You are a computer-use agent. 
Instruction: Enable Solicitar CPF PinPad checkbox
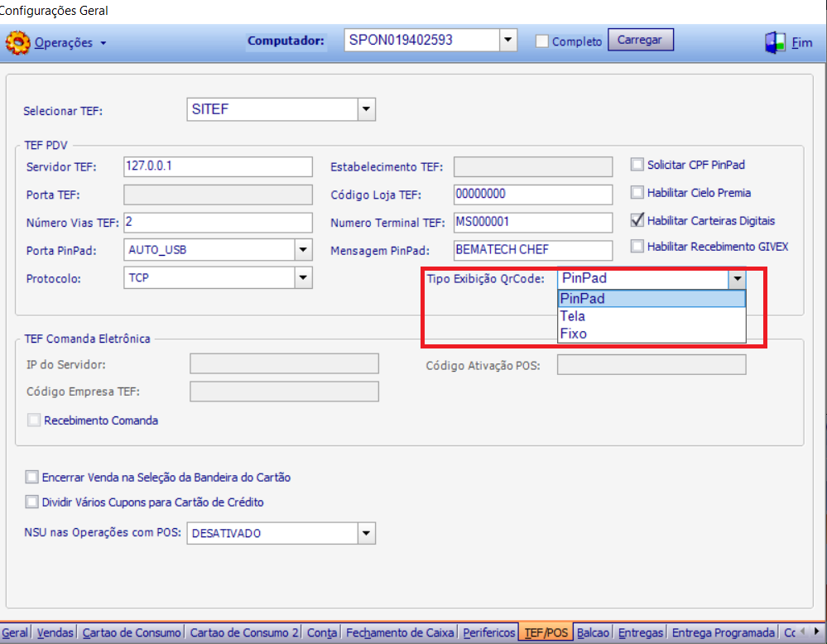tap(637, 165)
